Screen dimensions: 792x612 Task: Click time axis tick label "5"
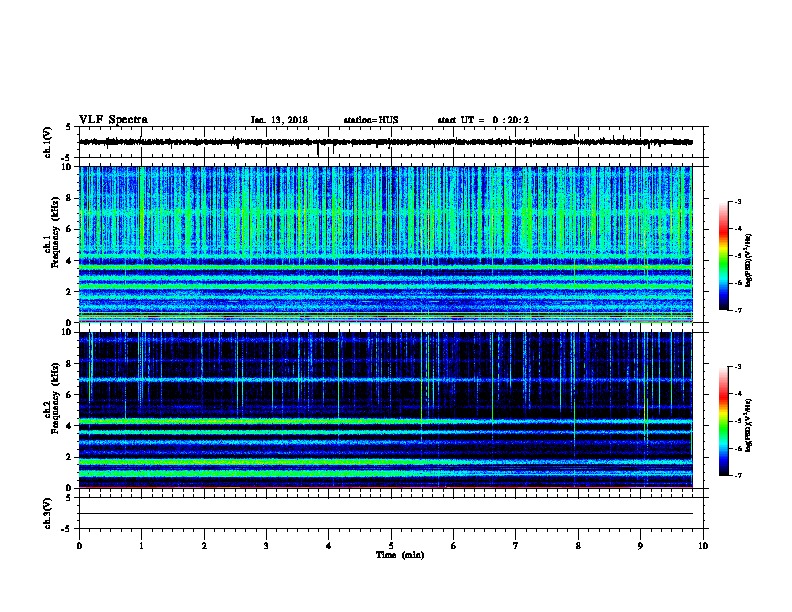click(x=391, y=545)
